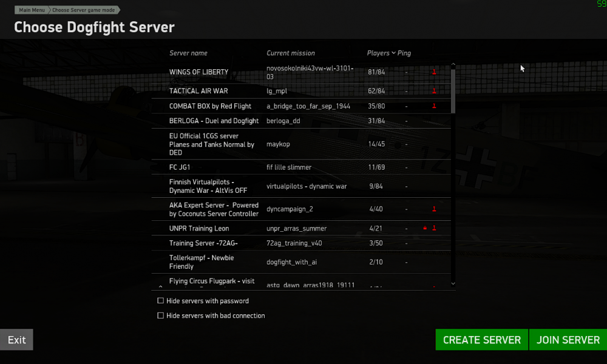Click mission fif lille slimmer
The image size is (607, 364).
289,167
